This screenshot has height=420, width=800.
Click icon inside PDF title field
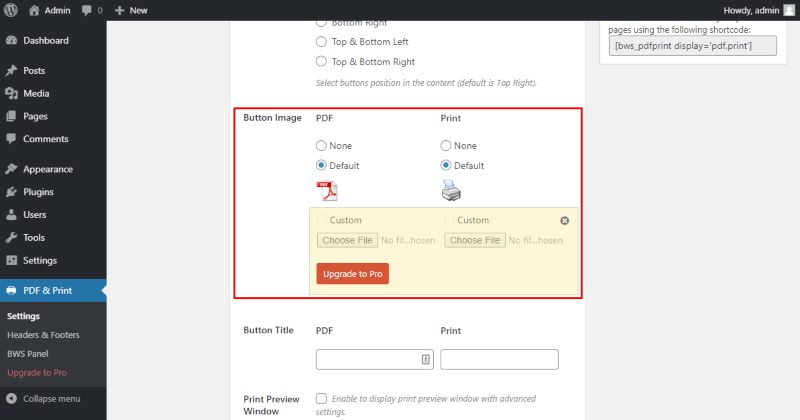[x=426, y=359]
